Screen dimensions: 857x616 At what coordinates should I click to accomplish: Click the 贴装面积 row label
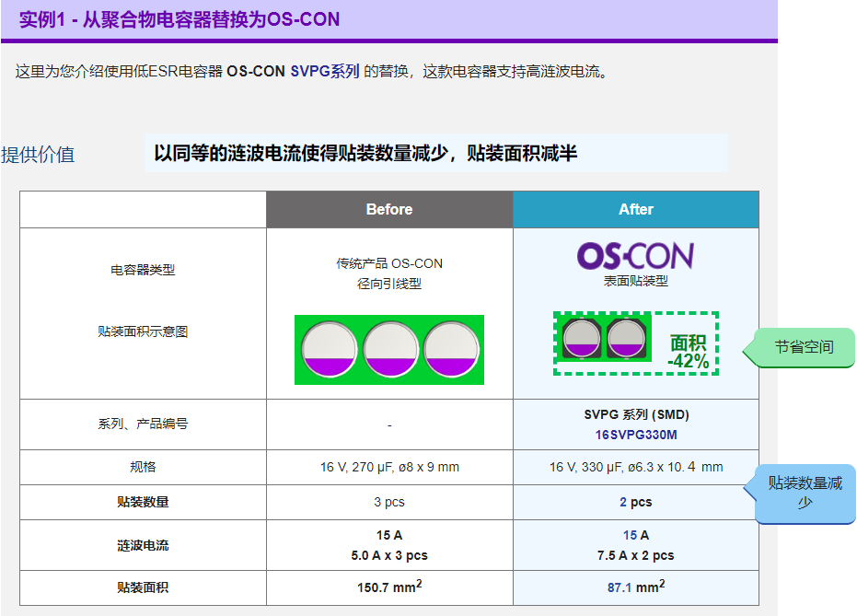143,587
